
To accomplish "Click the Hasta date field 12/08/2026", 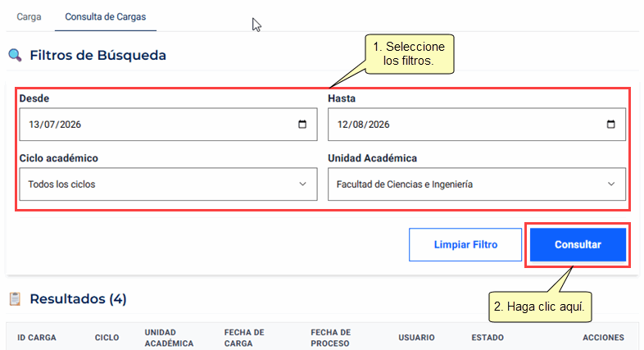I will tap(477, 125).
